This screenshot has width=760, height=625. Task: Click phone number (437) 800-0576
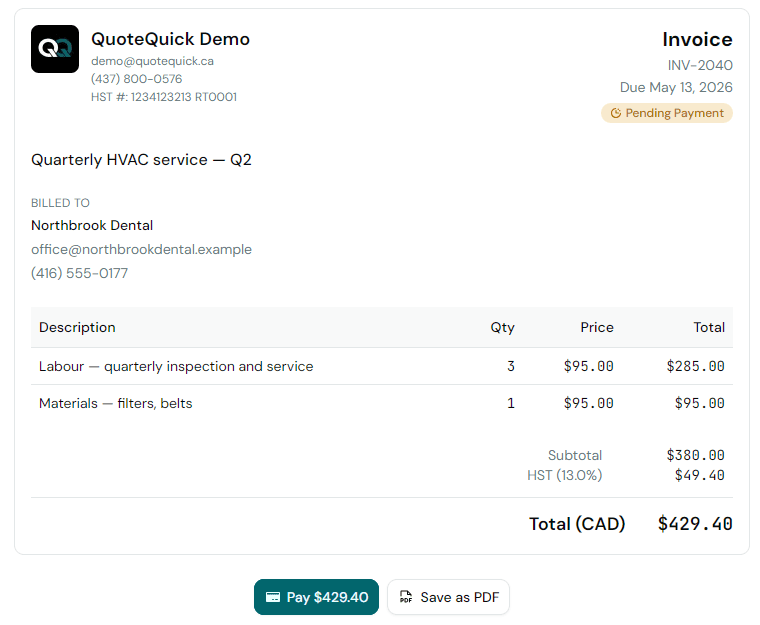[x=137, y=79]
